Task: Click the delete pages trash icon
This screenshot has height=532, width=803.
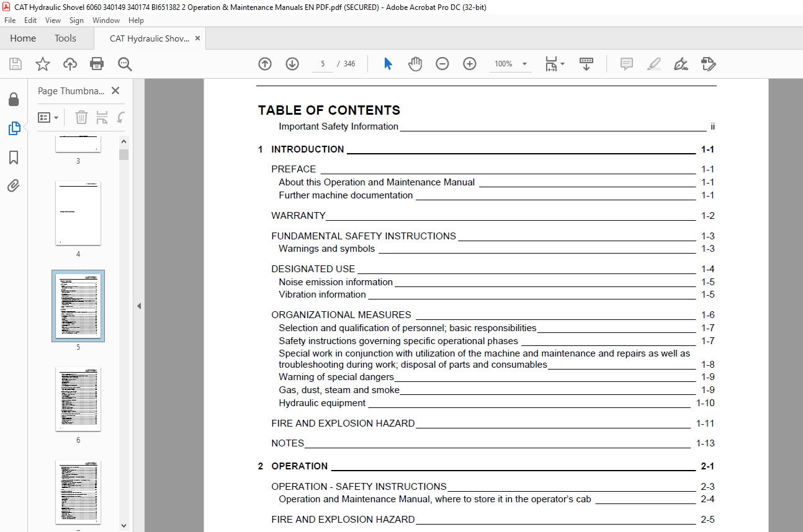Action: [81, 117]
